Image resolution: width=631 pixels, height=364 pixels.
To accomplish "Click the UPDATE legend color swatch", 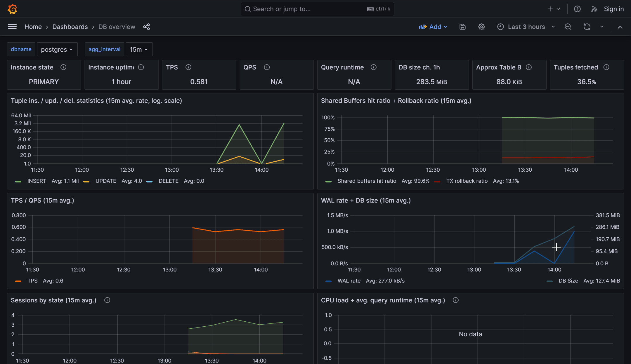I will [86, 182].
